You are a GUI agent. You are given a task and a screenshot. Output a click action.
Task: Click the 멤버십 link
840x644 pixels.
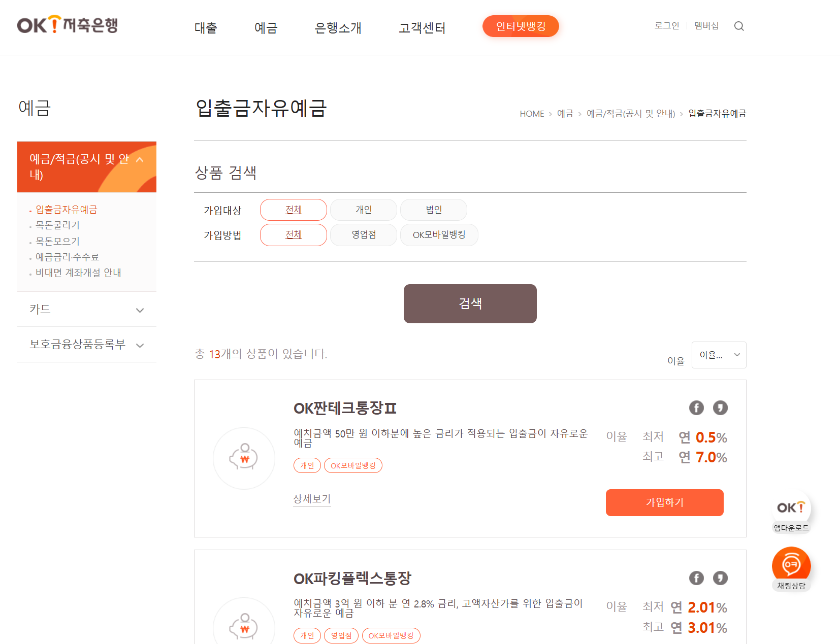706,25
